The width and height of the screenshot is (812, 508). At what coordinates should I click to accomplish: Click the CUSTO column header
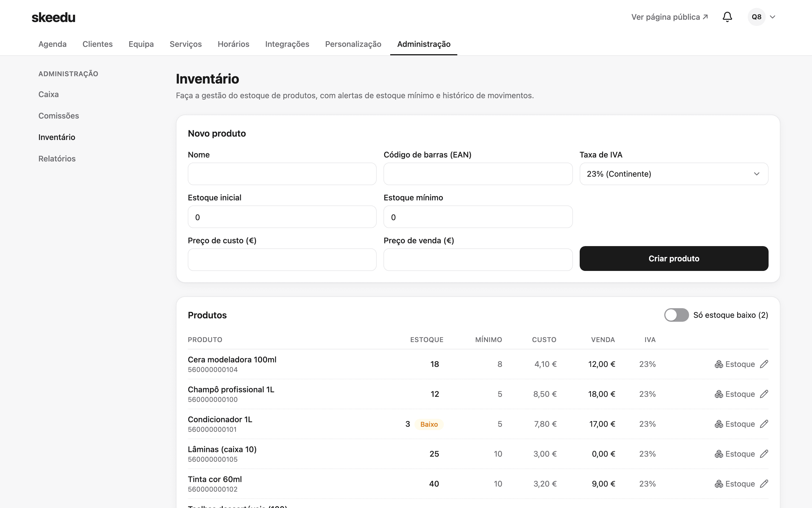[544, 340]
